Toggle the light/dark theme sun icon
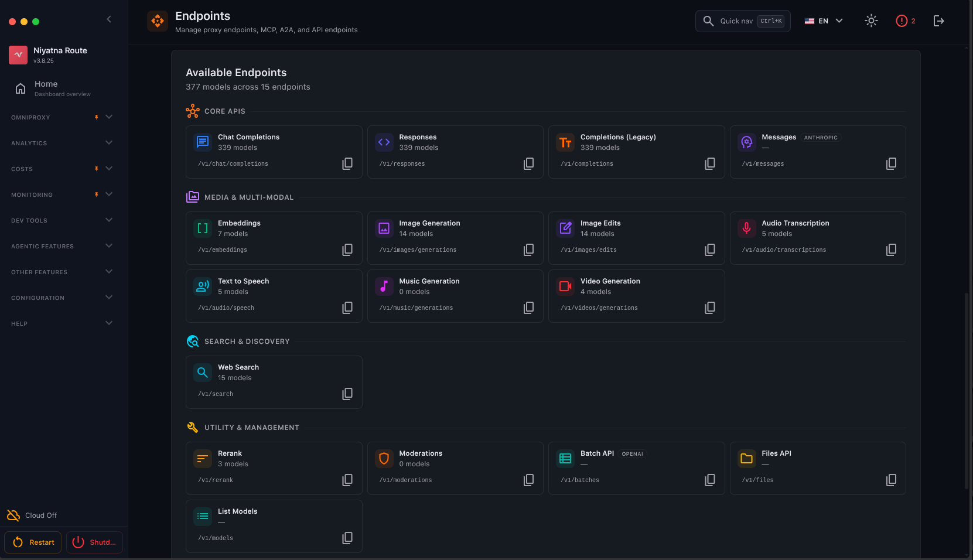The image size is (973, 560). 871,21
